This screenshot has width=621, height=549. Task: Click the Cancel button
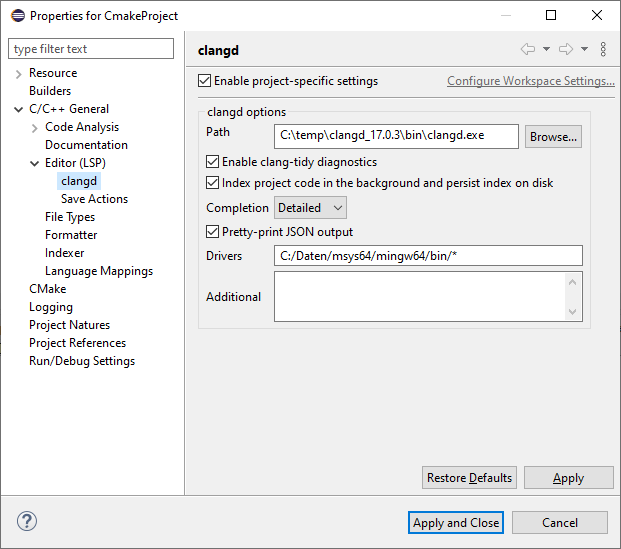pos(560,523)
